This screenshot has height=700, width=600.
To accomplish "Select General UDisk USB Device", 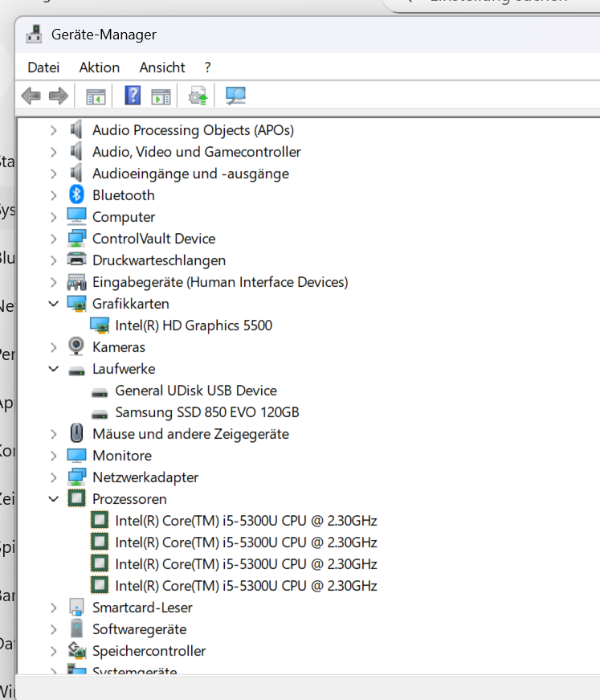I will (196, 391).
